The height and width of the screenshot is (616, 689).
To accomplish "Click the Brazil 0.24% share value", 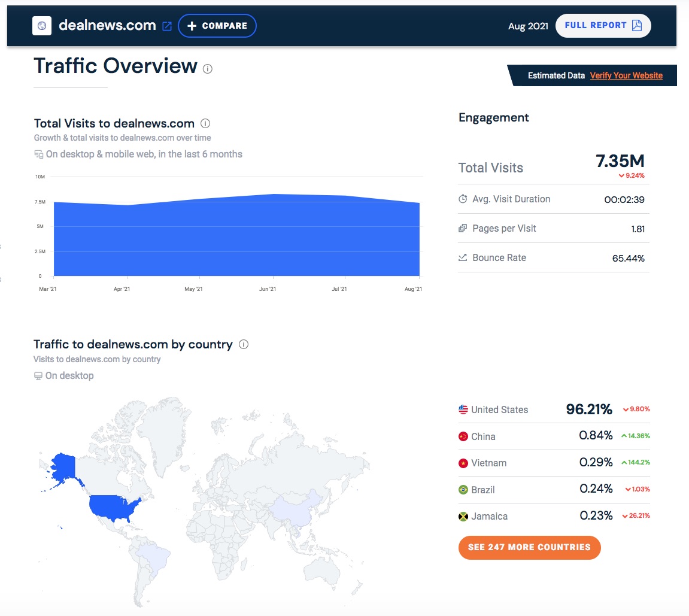I will point(596,488).
